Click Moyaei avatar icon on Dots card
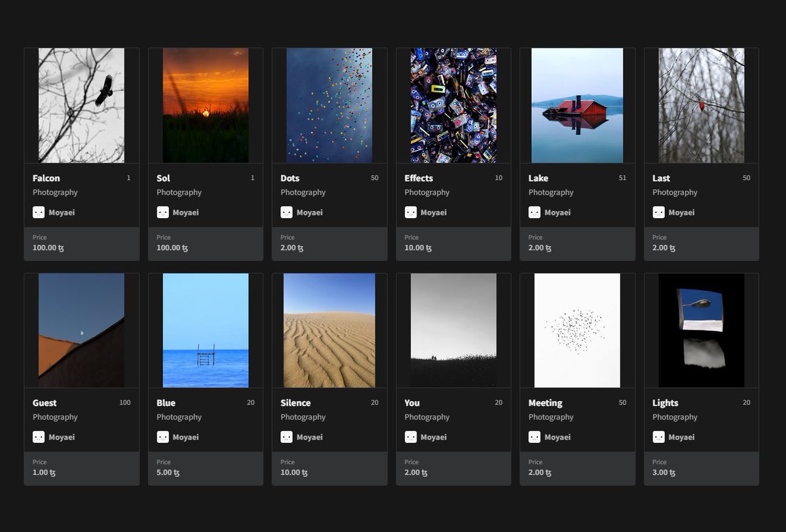Viewport: 786px width, 532px height. tap(286, 212)
